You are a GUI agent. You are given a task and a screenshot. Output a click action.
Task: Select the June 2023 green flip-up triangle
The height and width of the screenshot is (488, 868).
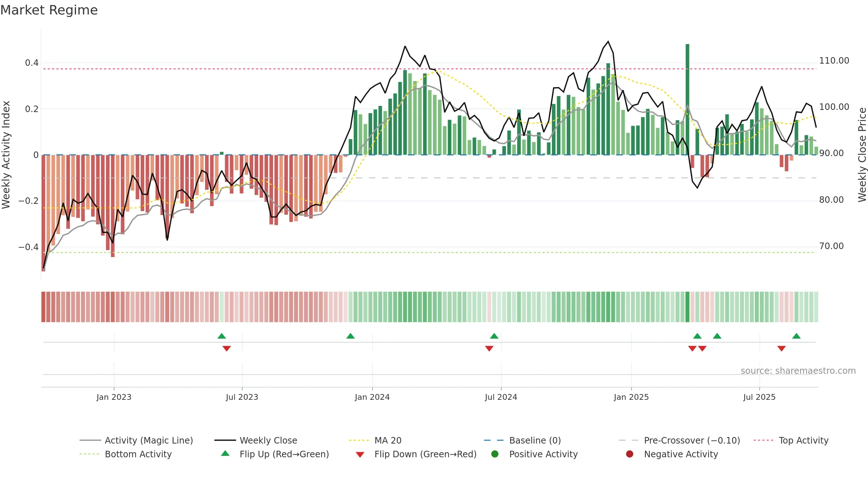pos(222,336)
